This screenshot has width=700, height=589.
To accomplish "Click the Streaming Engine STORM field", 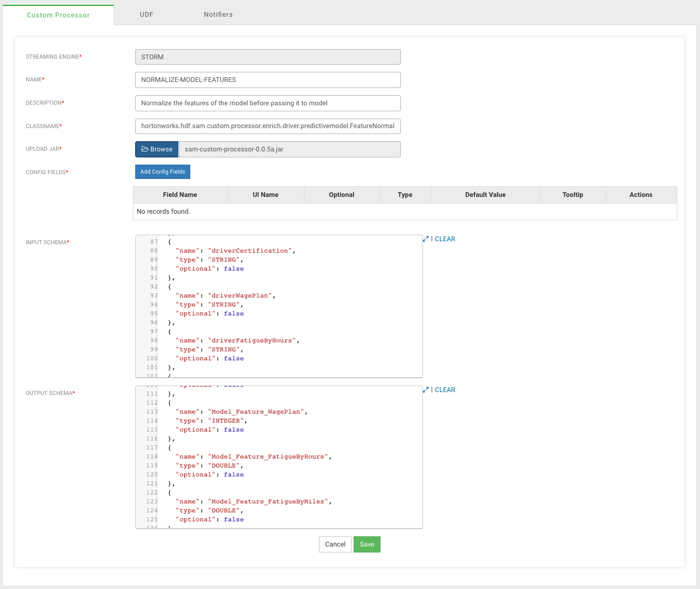I will point(268,57).
